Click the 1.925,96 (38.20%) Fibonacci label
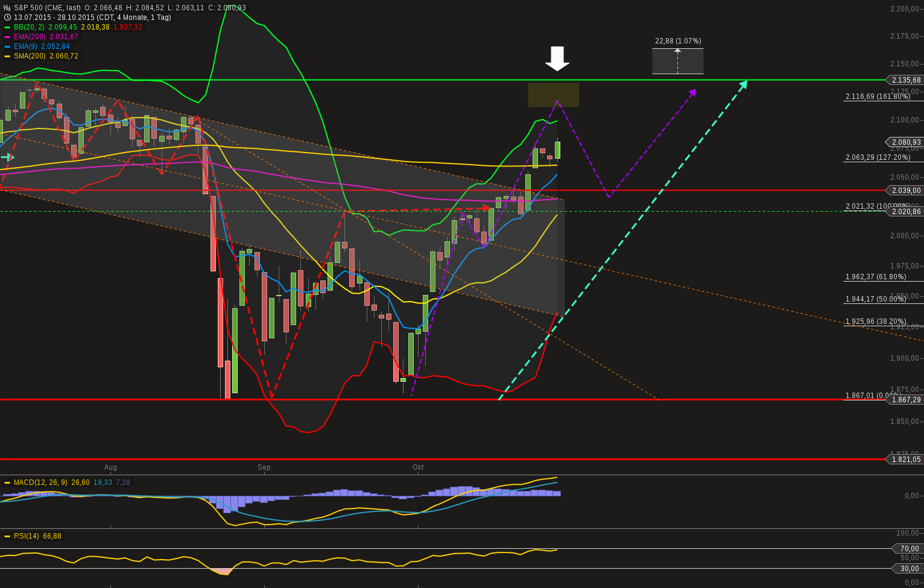 click(876, 321)
